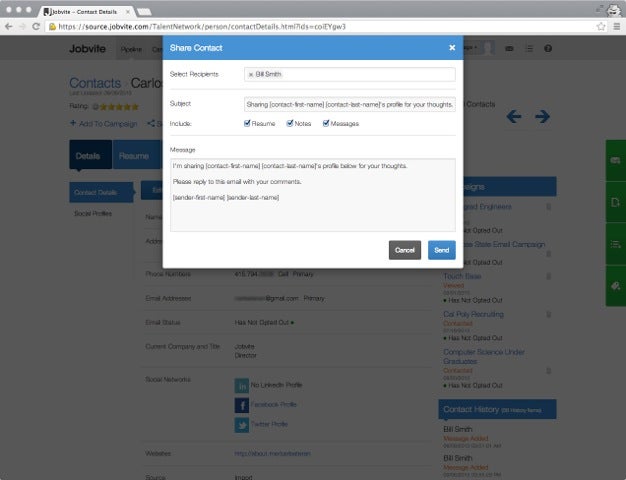
Task: Go back in the browser
Action: (x=9, y=26)
